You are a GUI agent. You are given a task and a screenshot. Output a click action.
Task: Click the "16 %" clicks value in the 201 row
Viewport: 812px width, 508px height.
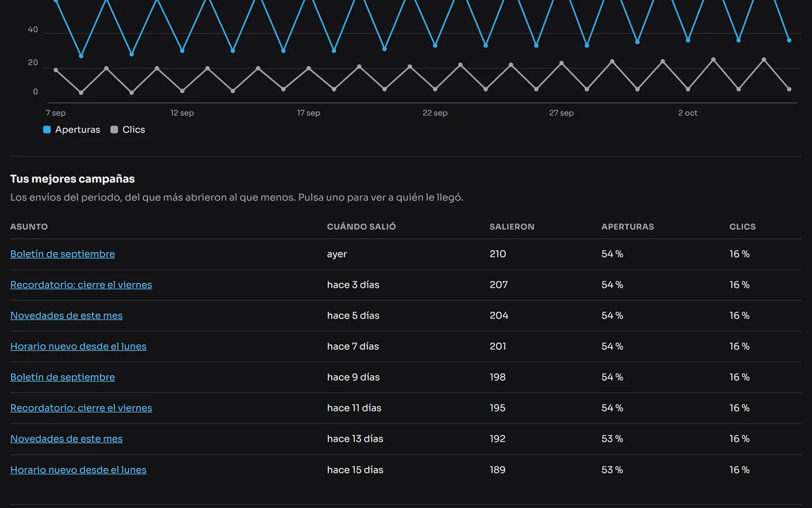[740, 346]
